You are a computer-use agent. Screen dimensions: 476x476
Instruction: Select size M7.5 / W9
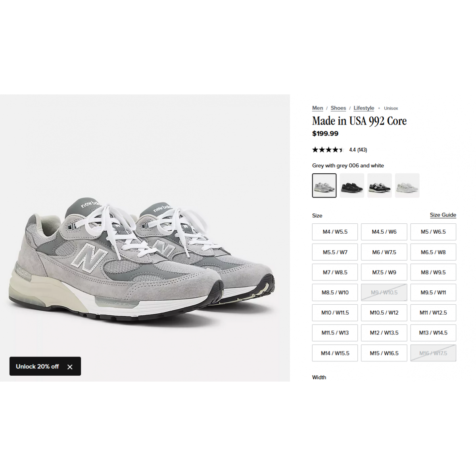[x=384, y=272]
